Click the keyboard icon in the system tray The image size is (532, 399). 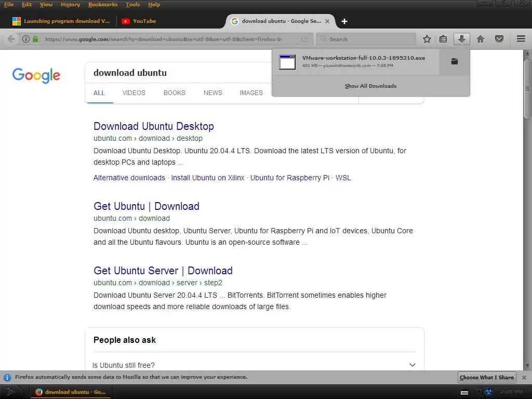464,392
